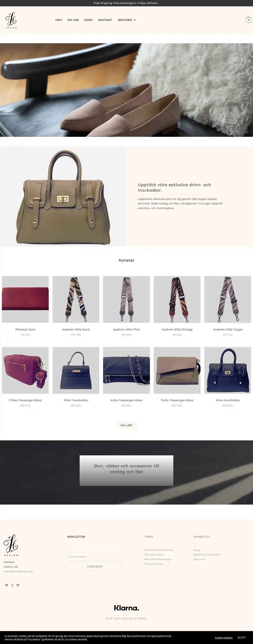Go to the Shop menu item
253x644 pixels.
click(x=88, y=20)
